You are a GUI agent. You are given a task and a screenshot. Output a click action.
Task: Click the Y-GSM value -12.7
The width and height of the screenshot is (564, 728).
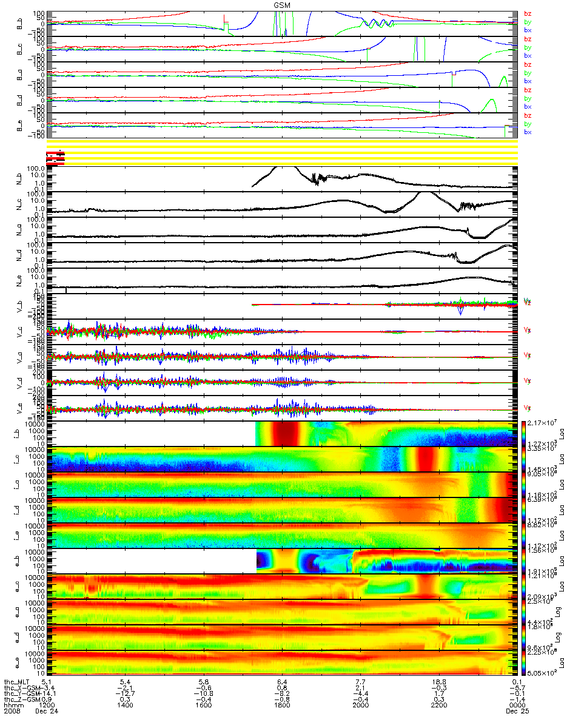point(126,694)
